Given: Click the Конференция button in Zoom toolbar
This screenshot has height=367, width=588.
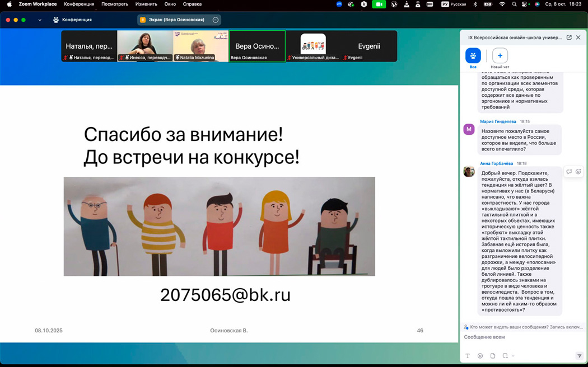Looking at the screenshot, I should click(x=72, y=20).
